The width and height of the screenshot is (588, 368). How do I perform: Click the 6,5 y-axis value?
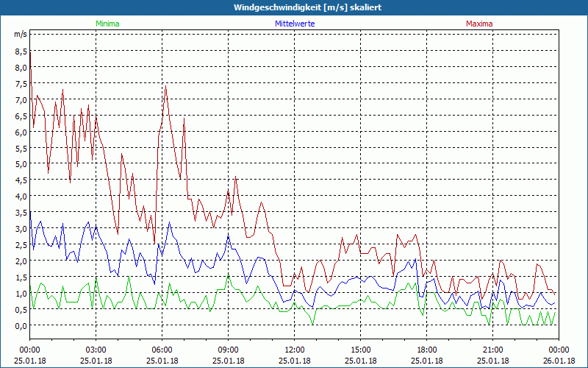point(21,116)
